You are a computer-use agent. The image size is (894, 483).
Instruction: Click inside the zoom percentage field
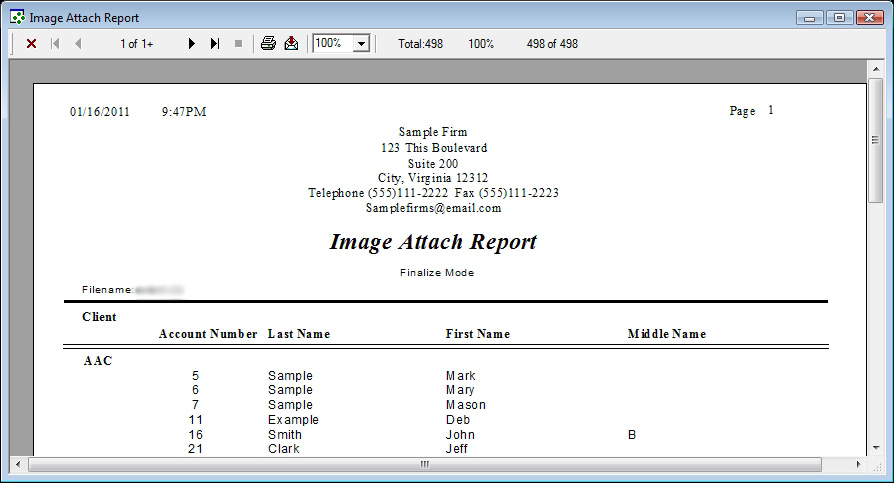point(332,44)
